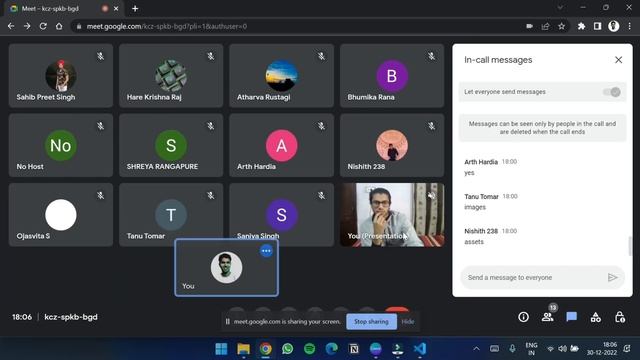Click Tanu Tomar message 'images'
Image resolution: width=640 pixels, height=360 pixels.
coord(475,207)
